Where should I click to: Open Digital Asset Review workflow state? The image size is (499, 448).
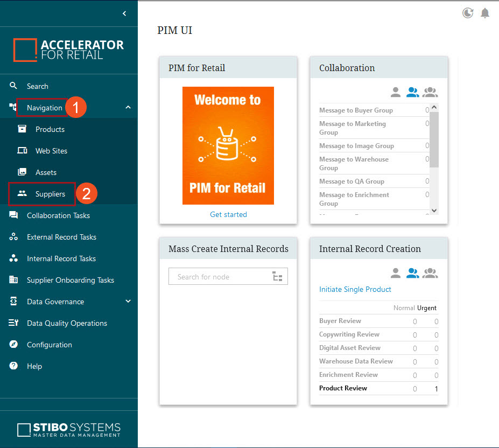[x=379, y=348]
